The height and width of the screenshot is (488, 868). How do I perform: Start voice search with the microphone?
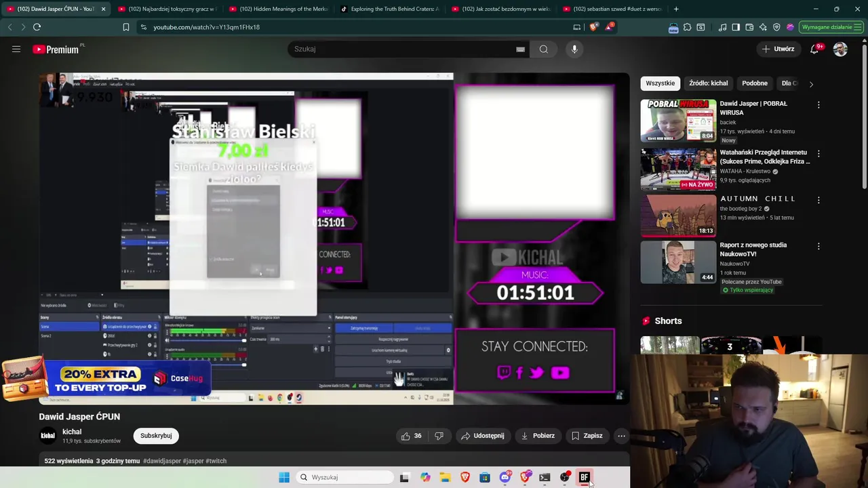pos(574,49)
